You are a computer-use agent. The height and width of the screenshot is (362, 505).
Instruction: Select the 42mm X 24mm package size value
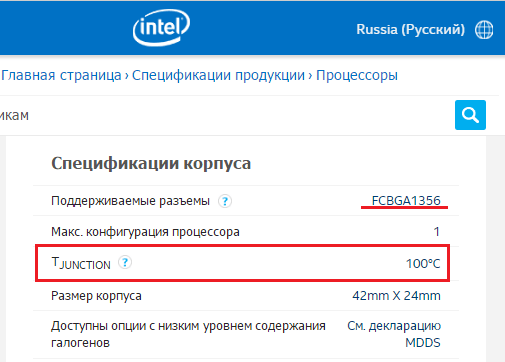coord(396,296)
